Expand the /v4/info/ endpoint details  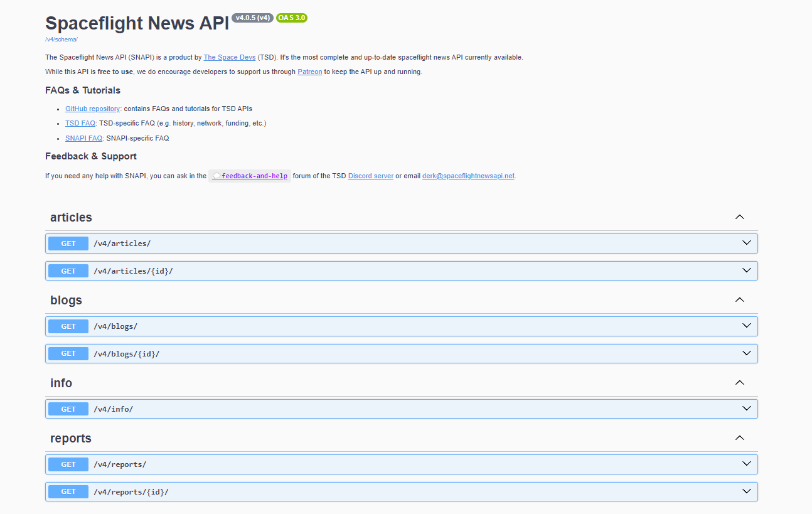746,409
